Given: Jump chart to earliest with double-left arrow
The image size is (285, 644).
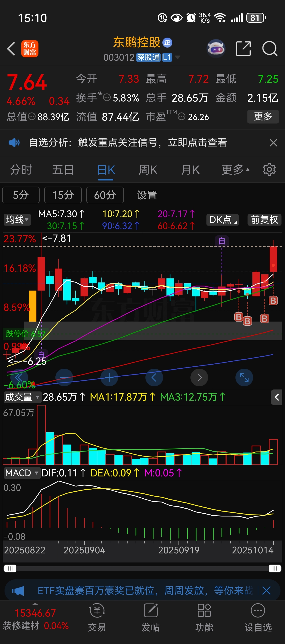Looking at the screenshot, I should 19,377.
